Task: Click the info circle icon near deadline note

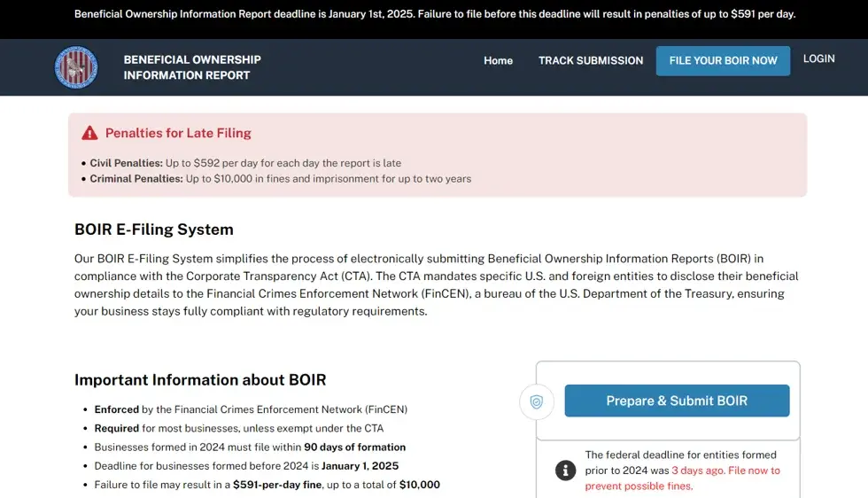Action: point(565,471)
